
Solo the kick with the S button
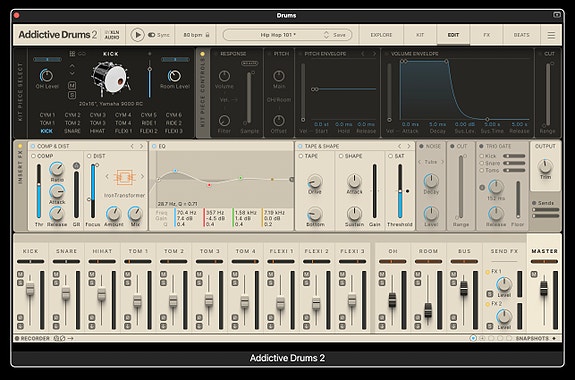pyautogui.click(x=72, y=95)
